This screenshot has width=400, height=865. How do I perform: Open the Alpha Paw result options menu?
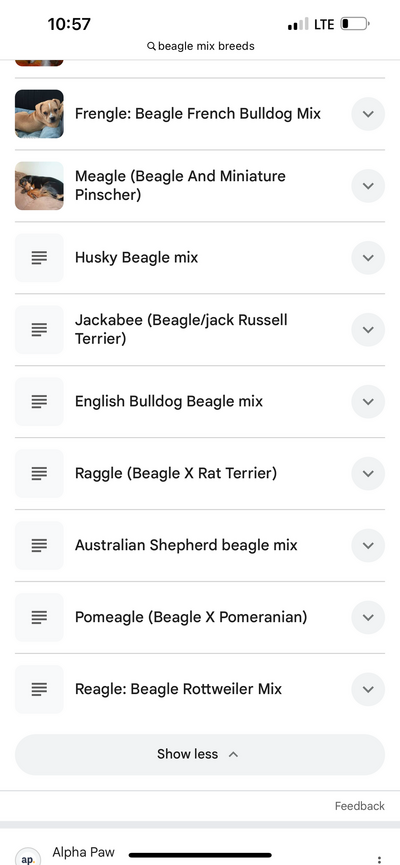[x=379, y=859]
